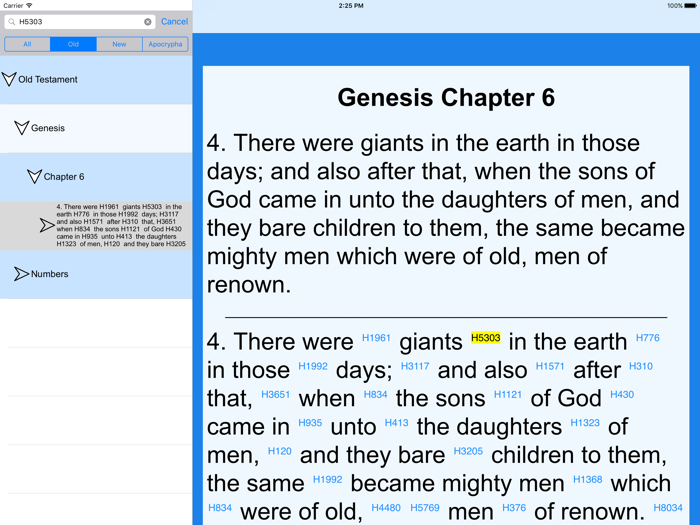Open Strong's link H1323
700x525 pixels.
[x=585, y=423]
